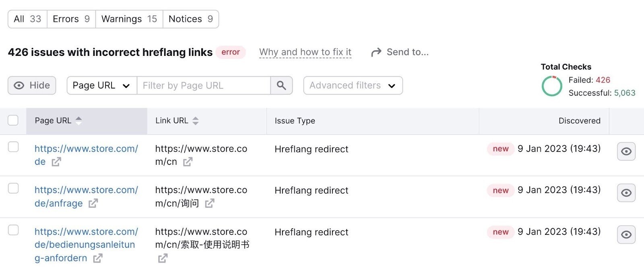Expand the Advanced filters dropdown
The height and width of the screenshot is (271, 644).
(353, 85)
